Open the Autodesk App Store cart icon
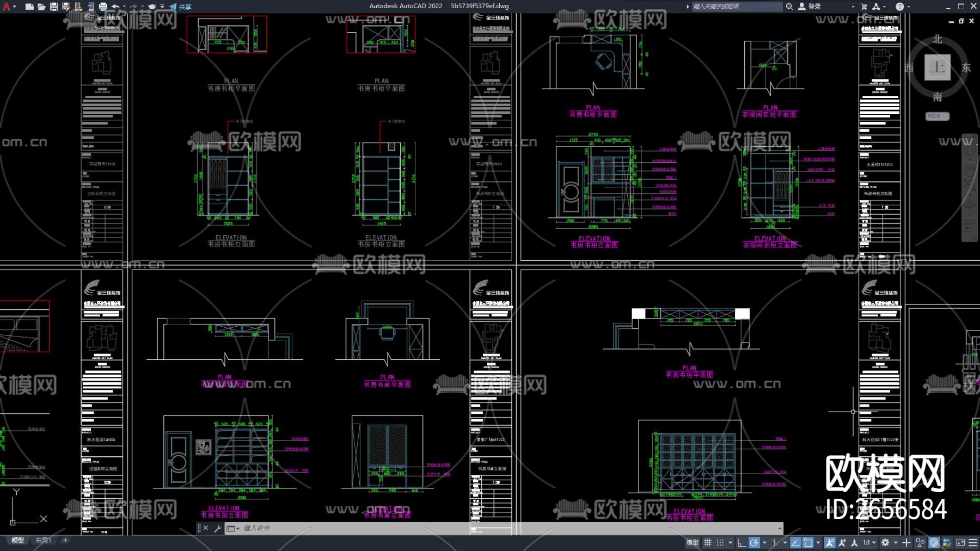Image resolution: width=980 pixels, height=551 pixels. (x=863, y=7)
